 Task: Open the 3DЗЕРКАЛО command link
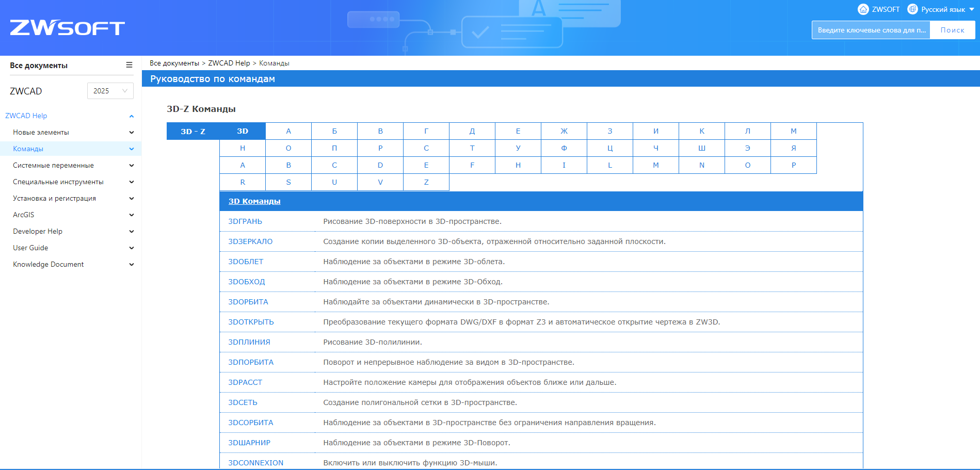pos(250,241)
